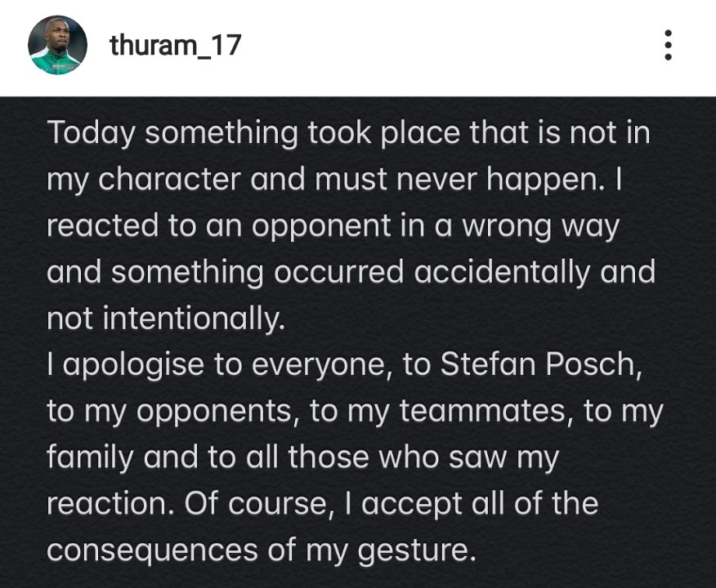Screen dimensions: 716x588
Task: Open the three-dot post options menu
Action: point(668,45)
